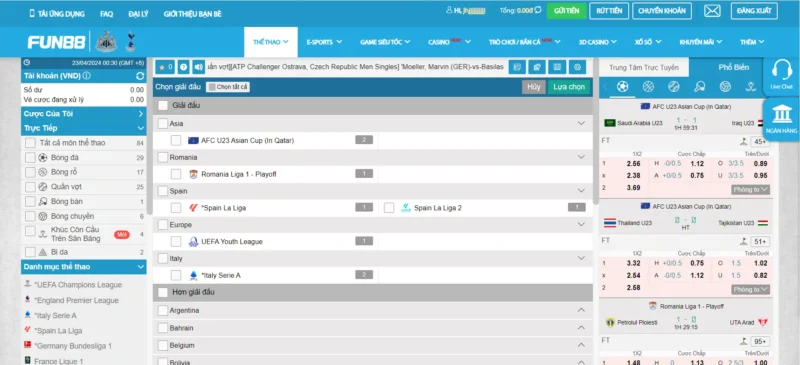This screenshot has height=365, width=800.
Task: Confirm with the Lựa chọn button
Action: coord(569,87)
